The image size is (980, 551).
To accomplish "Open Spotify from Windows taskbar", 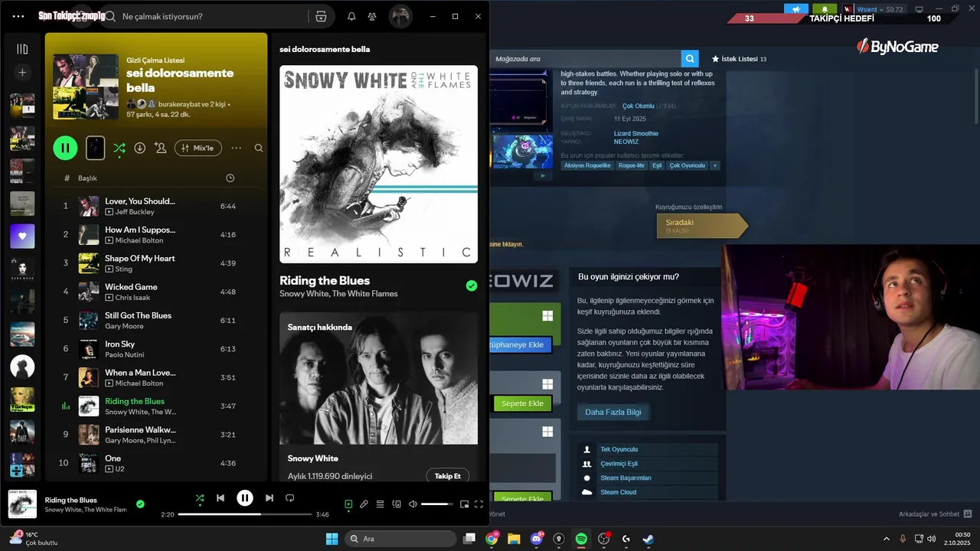I will [581, 539].
